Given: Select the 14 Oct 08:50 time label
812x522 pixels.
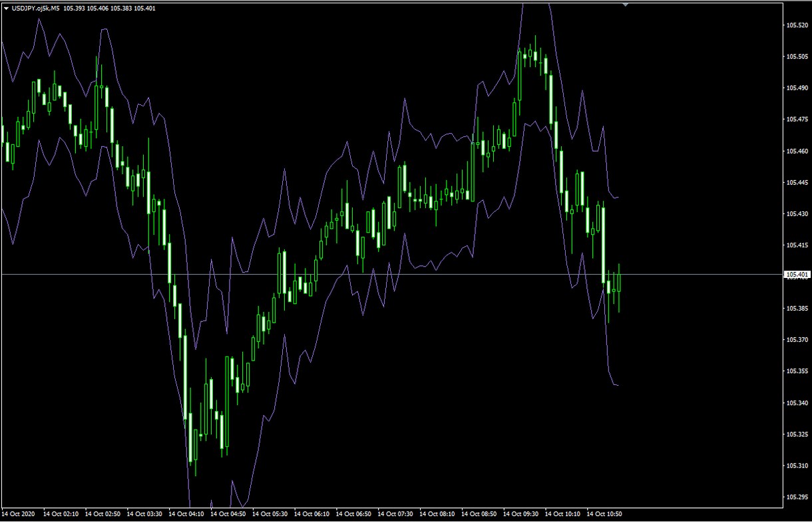Looking at the screenshot, I should pyautogui.click(x=479, y=514).
